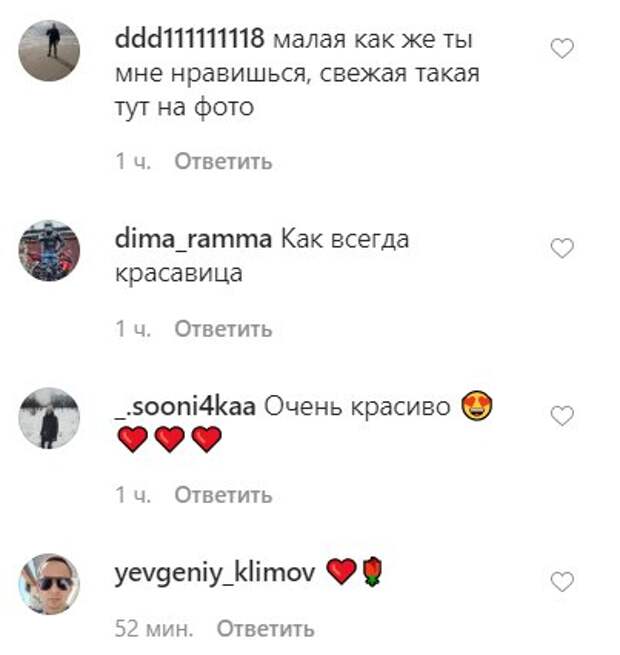620x655 pixels.
Task: Like the comment by ddd11111118
Action: pos(562,48)
